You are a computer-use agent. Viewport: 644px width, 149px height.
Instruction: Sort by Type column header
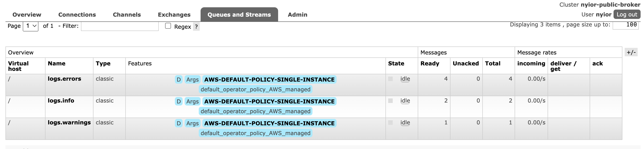103,64
